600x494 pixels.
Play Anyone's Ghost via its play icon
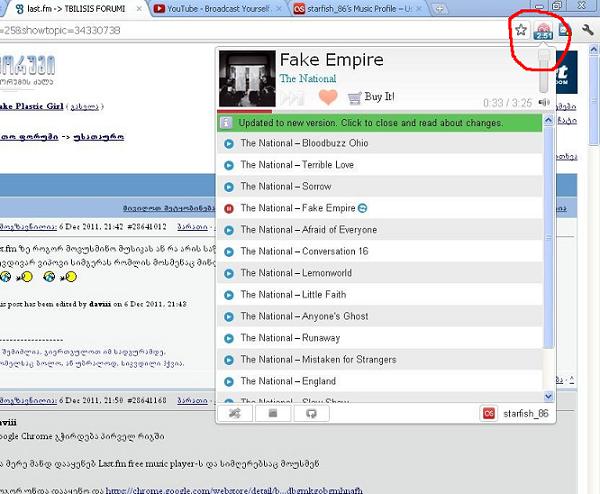pyautogui.click(x=229, y=316)
